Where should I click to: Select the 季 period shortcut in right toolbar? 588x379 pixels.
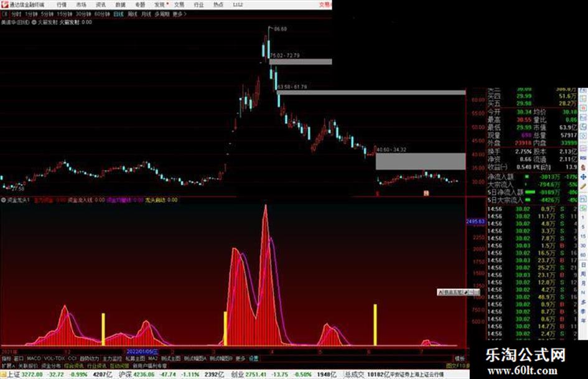coord(583,311)
